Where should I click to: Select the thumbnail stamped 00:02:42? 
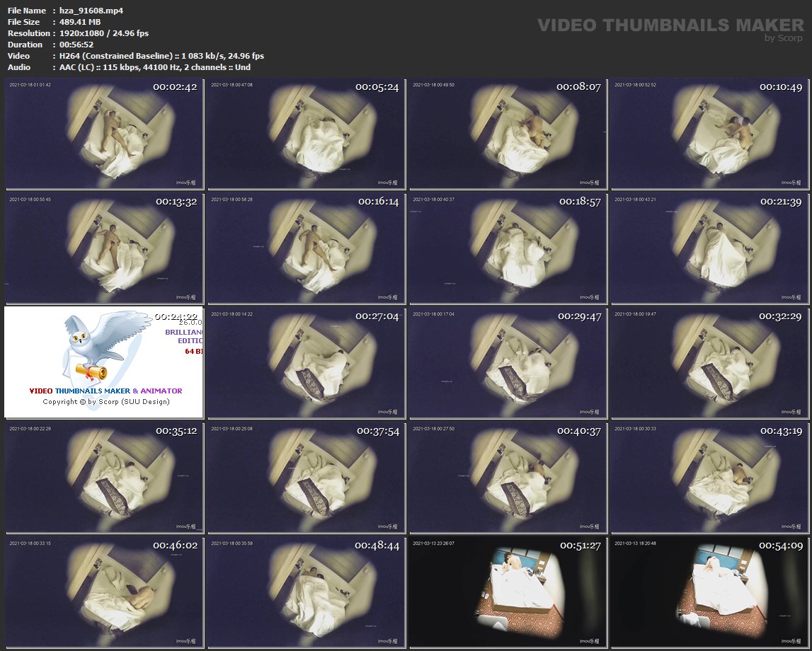click(104, 134)
